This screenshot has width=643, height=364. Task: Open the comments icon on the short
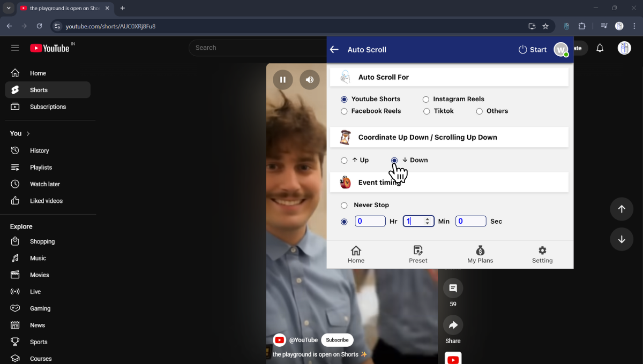[x=453, y=289]
